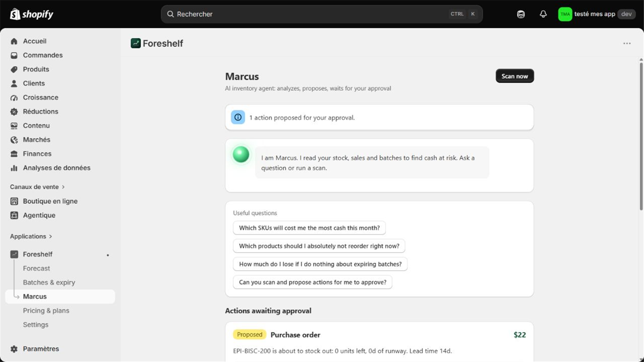Screen dimensions: 644x362
Task: Open the three-dot app options menu
Action: (x=627, y=43)
